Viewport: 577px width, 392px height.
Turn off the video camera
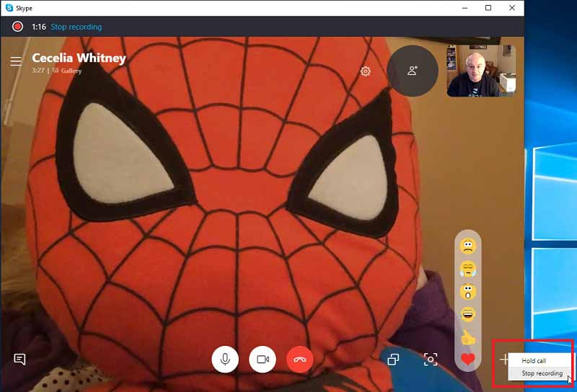point(263,359)
